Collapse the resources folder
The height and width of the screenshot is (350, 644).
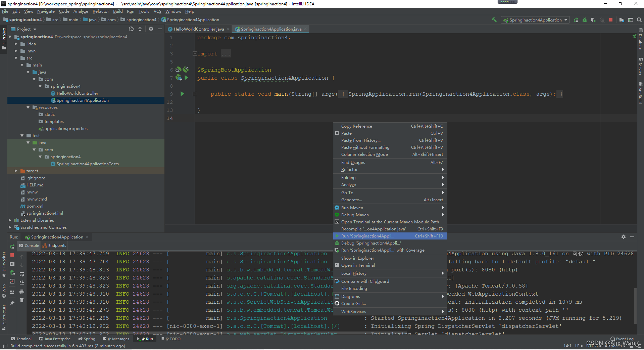[x=28, y=107]
